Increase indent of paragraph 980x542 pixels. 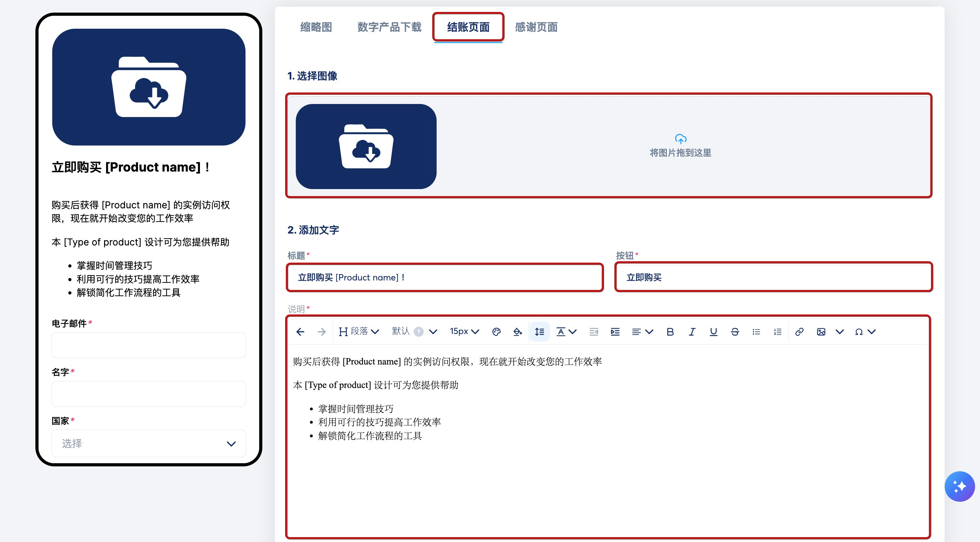[x=615, y=332]
